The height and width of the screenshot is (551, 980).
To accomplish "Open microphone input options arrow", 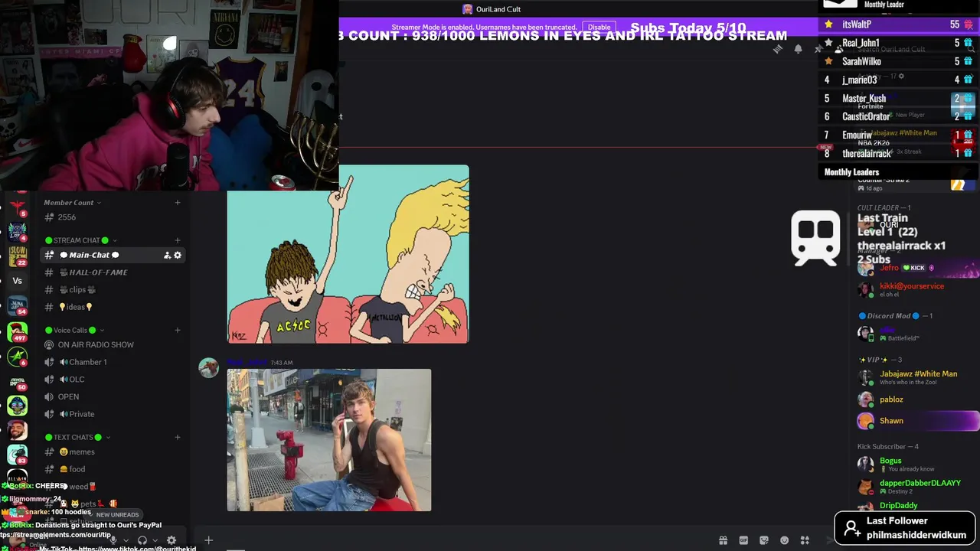I will pos(125,540).
